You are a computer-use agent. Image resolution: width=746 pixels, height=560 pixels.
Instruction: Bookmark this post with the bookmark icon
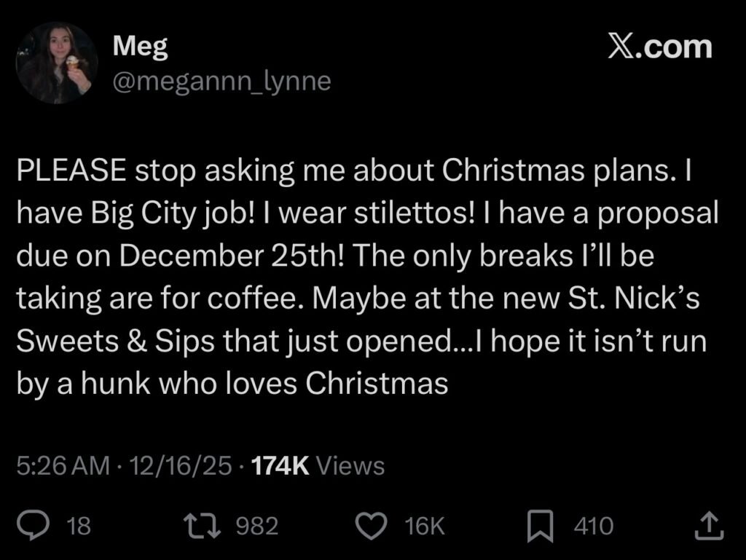[x=540, y=526]
